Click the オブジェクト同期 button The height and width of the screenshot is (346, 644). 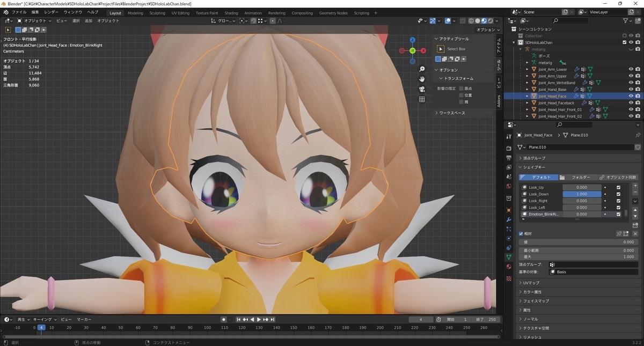618,177
